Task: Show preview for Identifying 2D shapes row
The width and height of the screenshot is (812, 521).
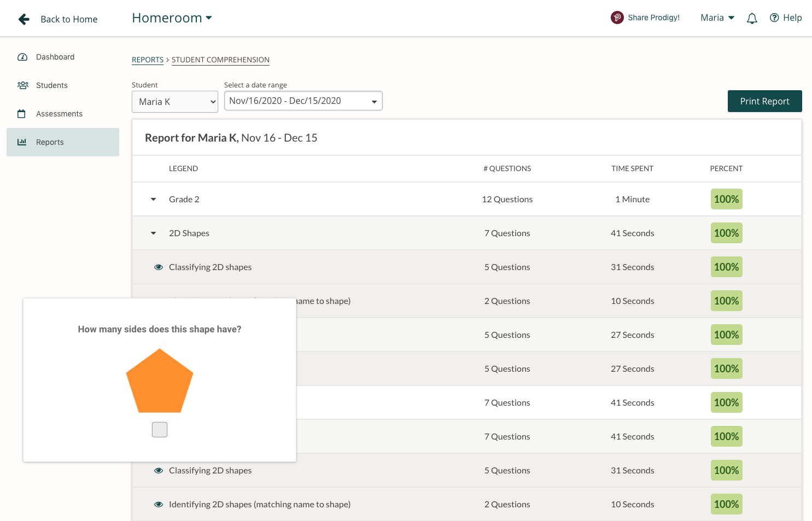Action: pyautogui.click(x=159, y=504)
